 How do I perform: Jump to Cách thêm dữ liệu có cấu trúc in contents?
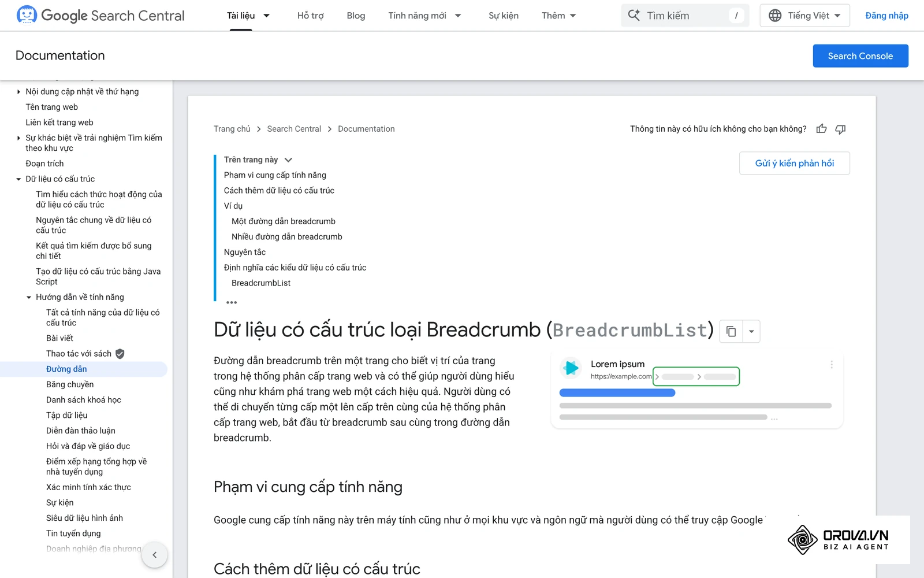point(279,191)
